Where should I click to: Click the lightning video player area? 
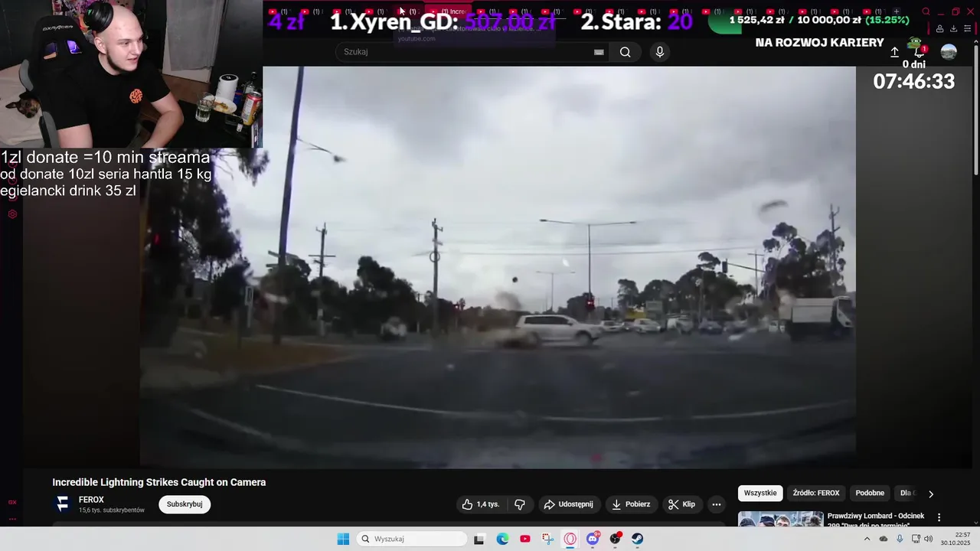tap(498, 267)
